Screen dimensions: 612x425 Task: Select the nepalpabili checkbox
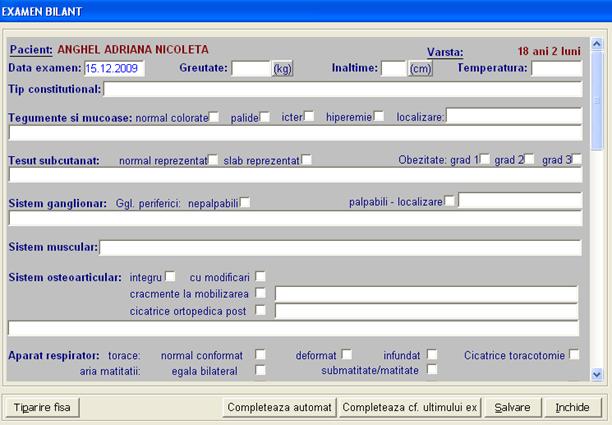point(245,202)
